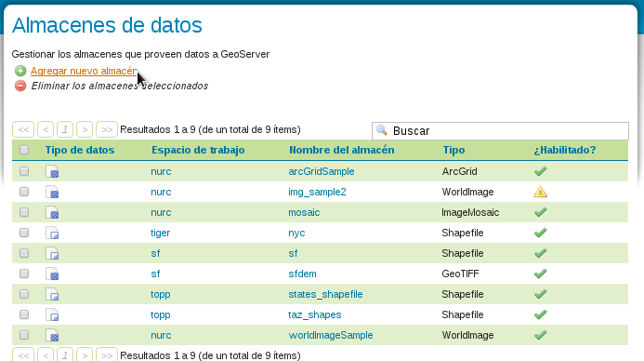Click the enabled checkmark for taz_shapes
Screen dimensions: 644x361
coord(540,314)
